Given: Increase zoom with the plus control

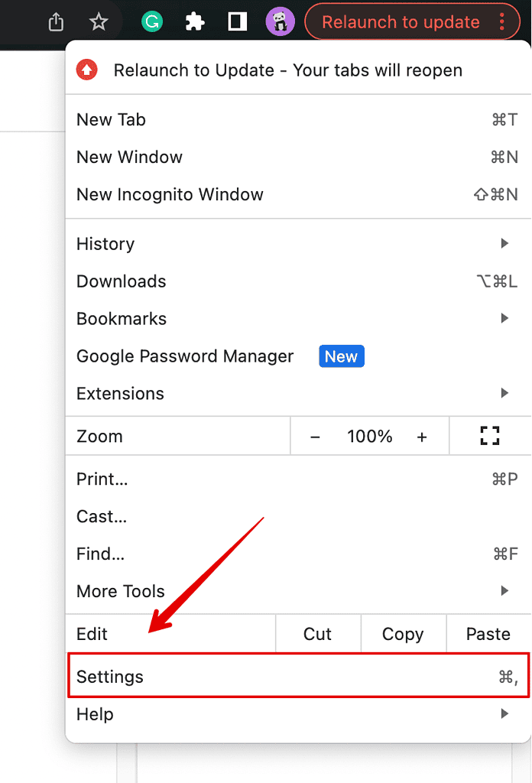Looking at the screenshot, I should (x=422, y=436).
